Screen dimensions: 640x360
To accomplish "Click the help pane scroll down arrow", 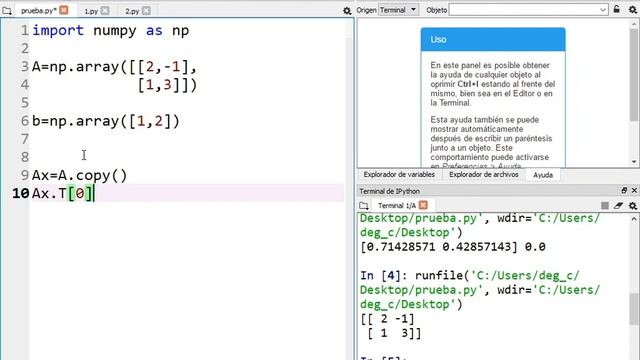I will 634,162.
